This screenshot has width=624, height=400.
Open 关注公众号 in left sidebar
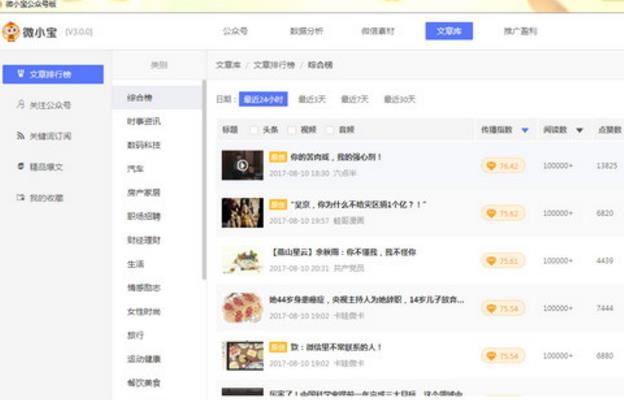pyautogui.click(x=50, y=105)
